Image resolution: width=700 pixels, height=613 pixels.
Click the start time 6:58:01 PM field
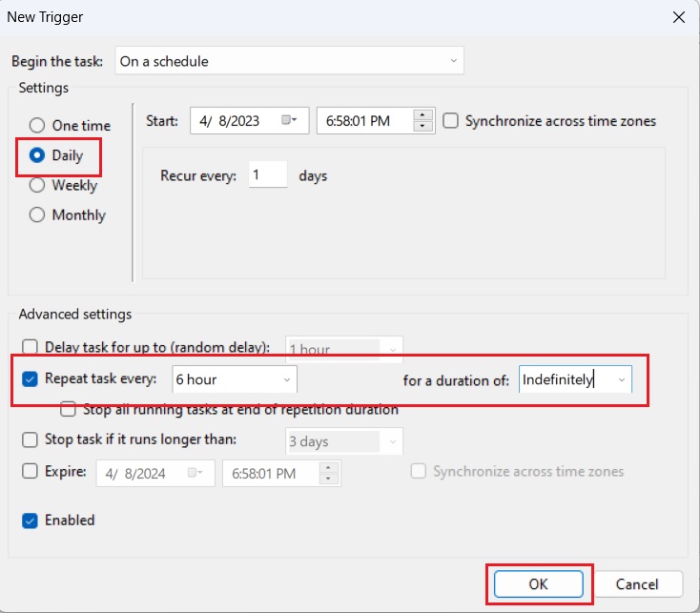click(x=376, y=120)
